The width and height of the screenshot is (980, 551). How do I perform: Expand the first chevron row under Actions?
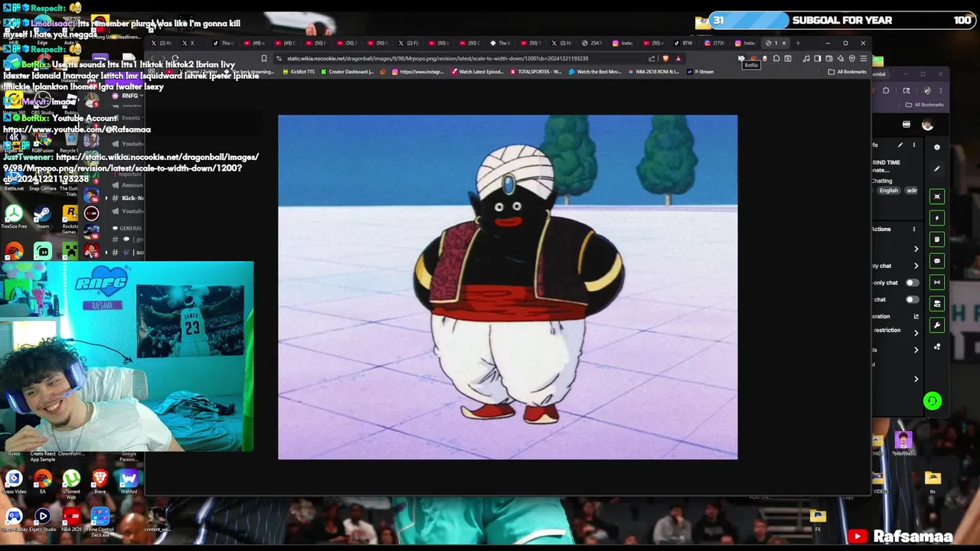916,249
